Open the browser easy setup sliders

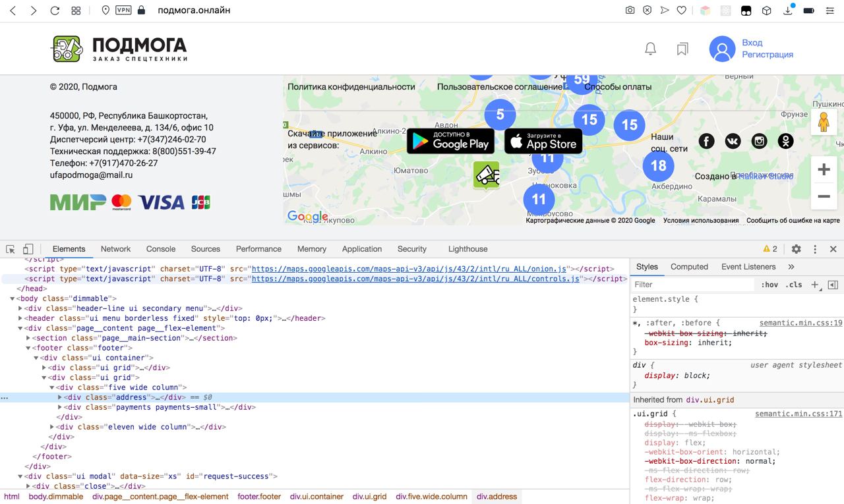[829, 11]
